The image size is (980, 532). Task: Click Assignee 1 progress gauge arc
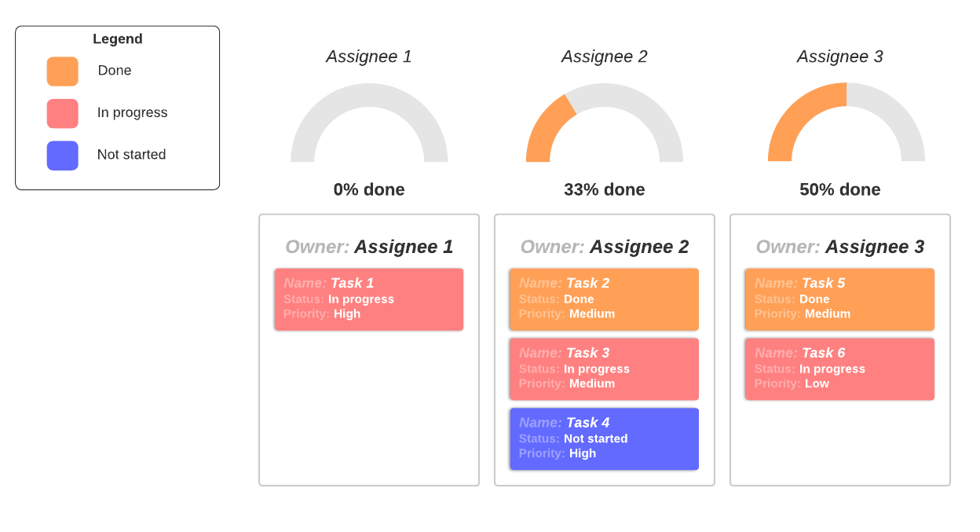[x=369, y=95]
